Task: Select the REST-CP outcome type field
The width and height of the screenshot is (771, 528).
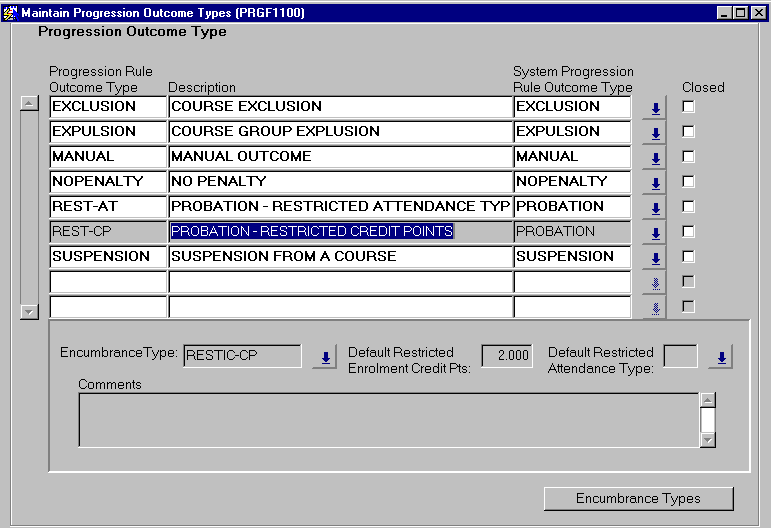Action: 106,232
